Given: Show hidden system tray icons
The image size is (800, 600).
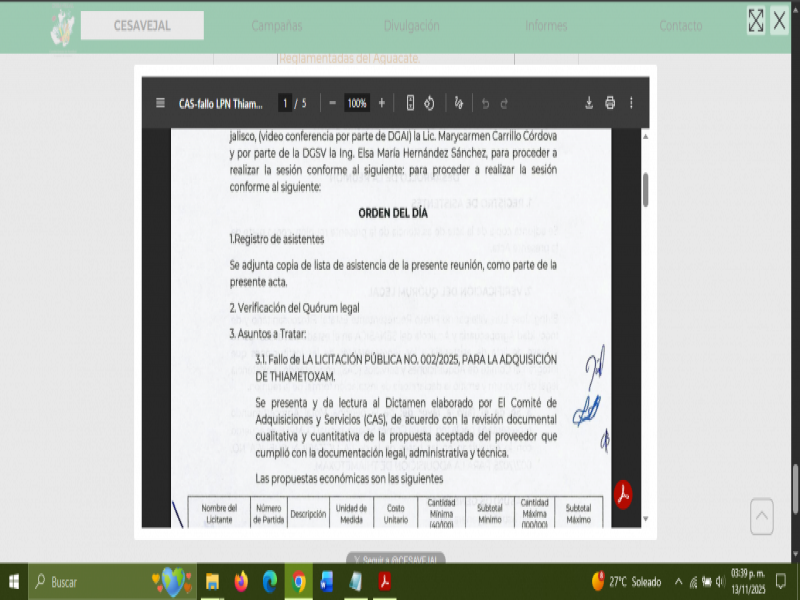Looking at the screenshot, I should 678,582.
